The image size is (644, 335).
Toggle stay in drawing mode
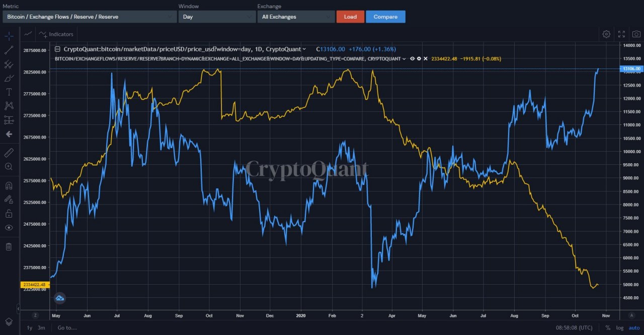pos(9,199)
